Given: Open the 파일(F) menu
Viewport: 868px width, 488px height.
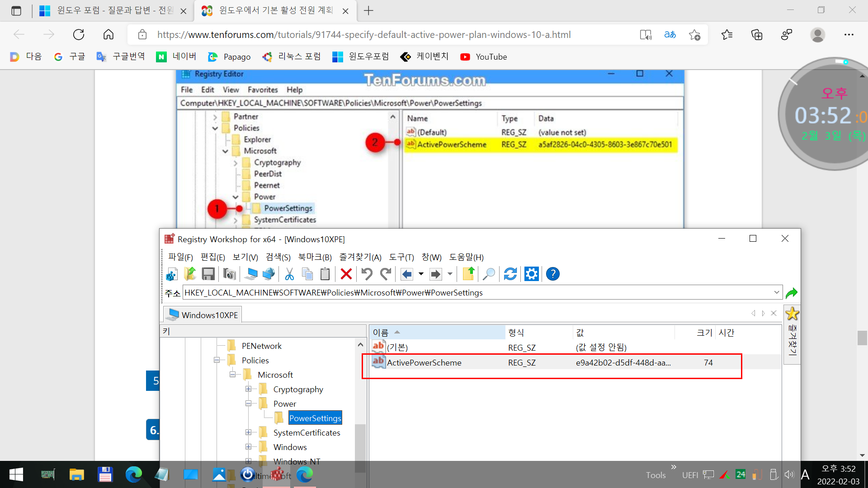Looking at the screenshot, I should 180,257.
